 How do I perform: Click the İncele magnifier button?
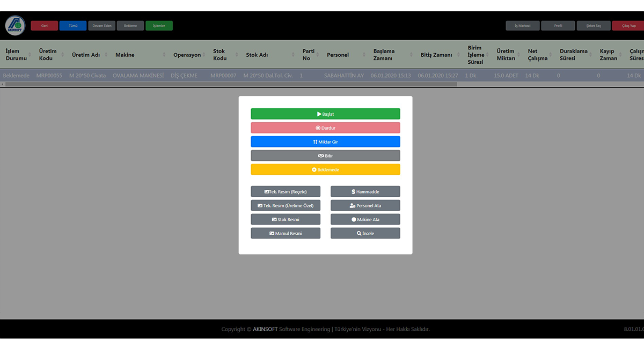point(365,234)
